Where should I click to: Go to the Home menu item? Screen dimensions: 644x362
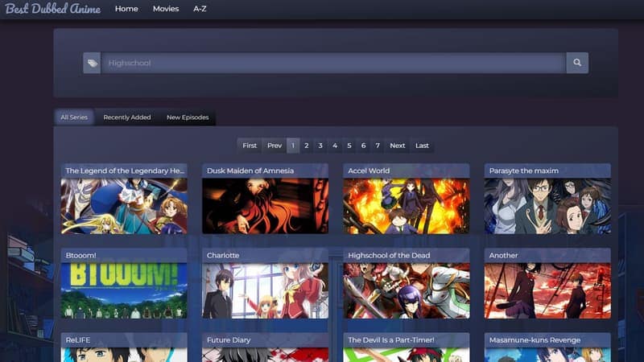[x=126, y=9]
